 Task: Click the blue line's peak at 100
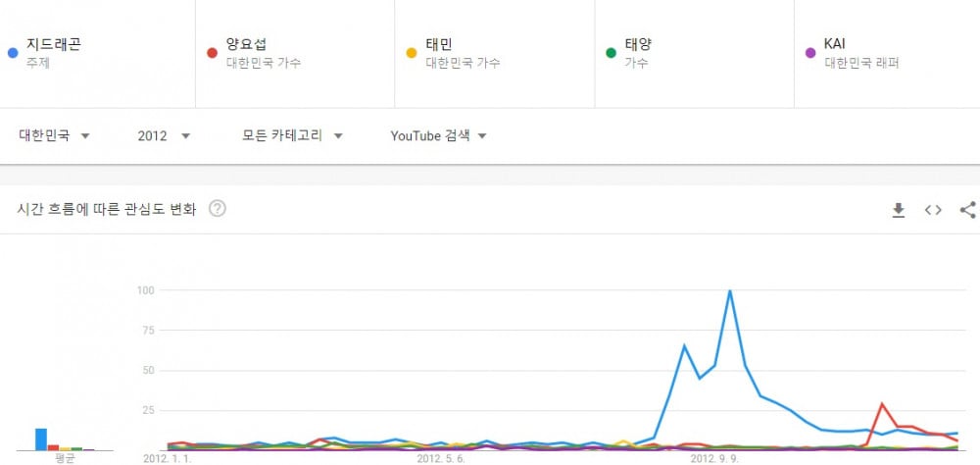[x=729, y=290]
